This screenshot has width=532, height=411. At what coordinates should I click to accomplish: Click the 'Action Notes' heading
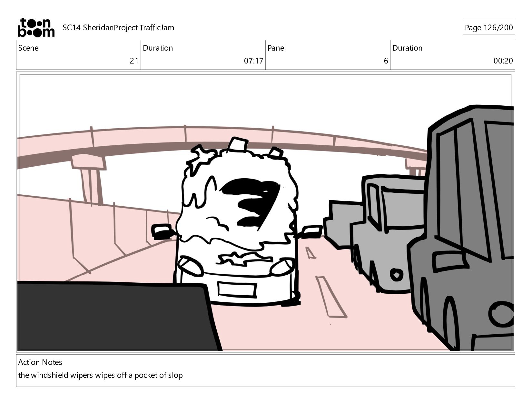point(40,362)
